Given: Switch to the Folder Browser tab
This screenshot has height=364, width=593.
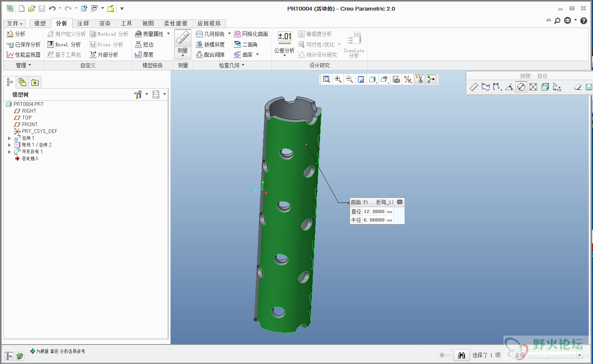Looking at the screenshot, I should point(22,82).
